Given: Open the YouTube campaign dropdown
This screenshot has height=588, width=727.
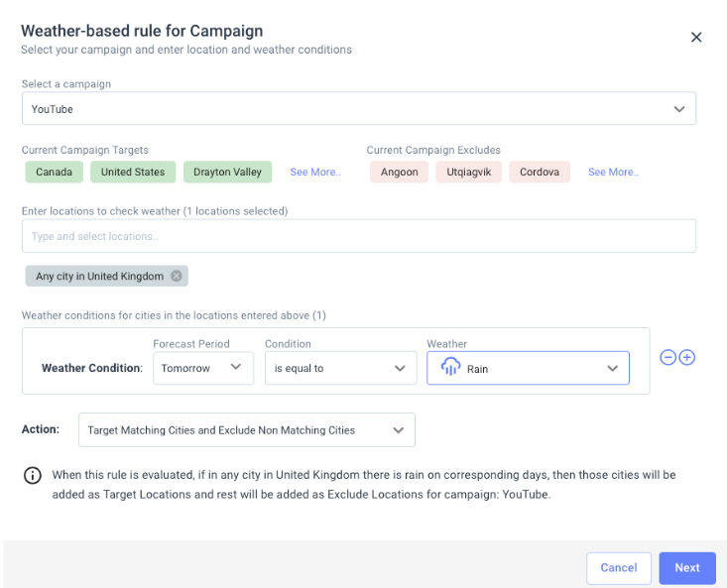Looking at the screenshot, I should coord(359,108).
